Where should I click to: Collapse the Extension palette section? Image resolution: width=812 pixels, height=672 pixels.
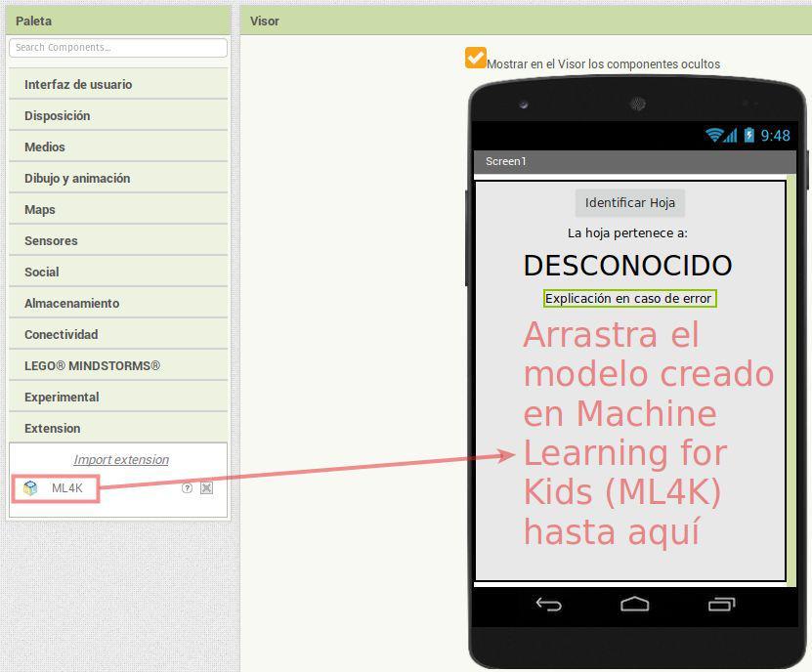[118, 428]
